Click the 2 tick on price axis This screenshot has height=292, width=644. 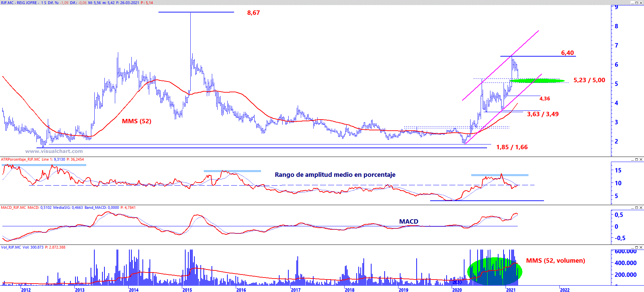617,141
